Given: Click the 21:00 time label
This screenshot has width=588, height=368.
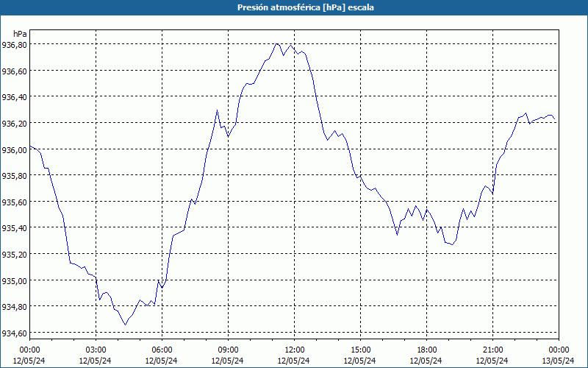Looking at the screenshot, I should (492, 350).
